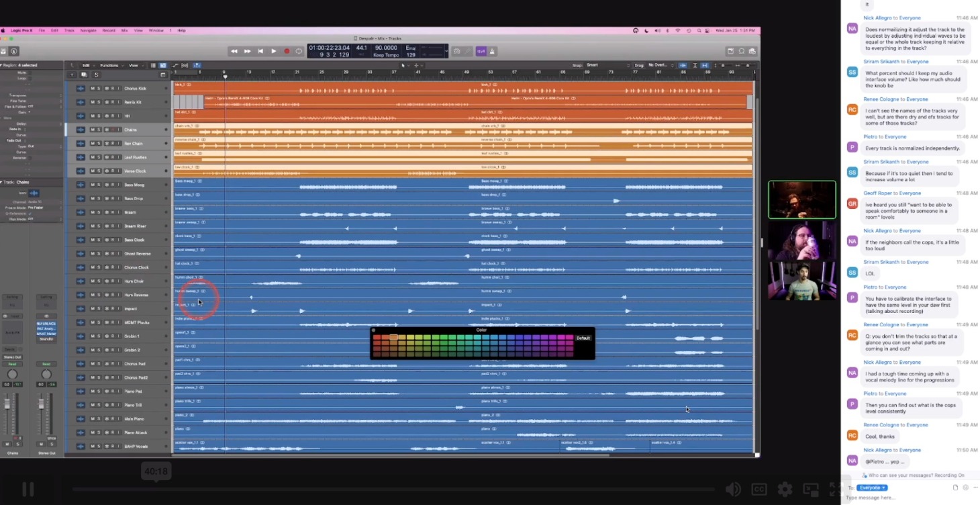The height and width of the screenshot is (505, 980).
Task: Open the Mix menu
Action: (124, 30)
